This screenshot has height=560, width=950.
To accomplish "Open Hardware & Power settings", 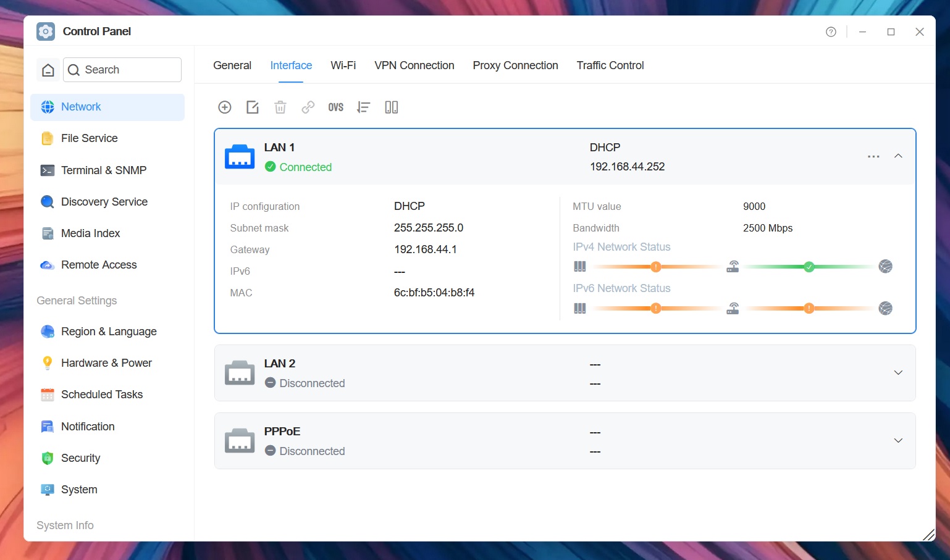I will click(x=107, y=363).
